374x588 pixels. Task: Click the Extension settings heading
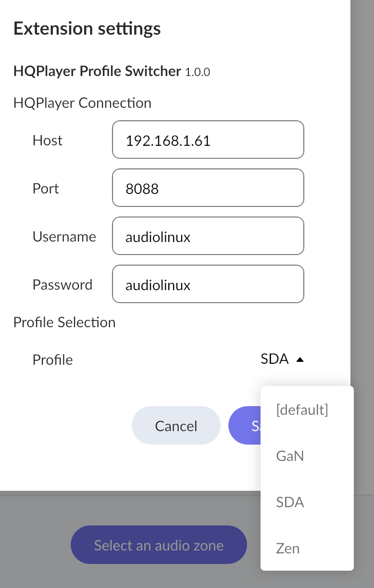pos(87,29)
